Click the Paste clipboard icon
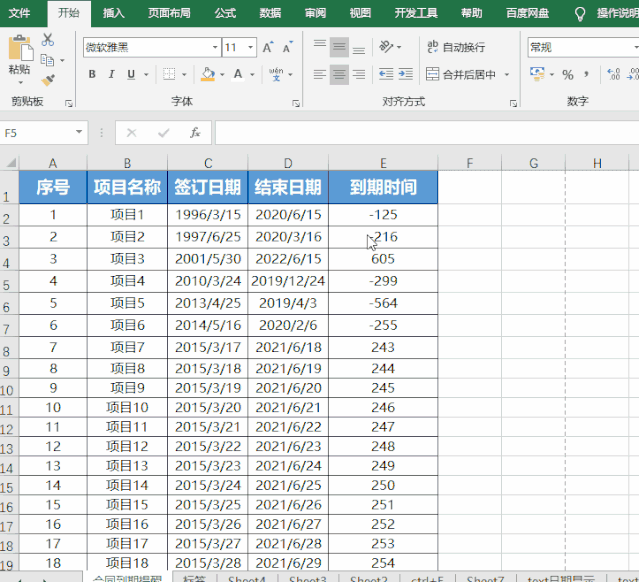Screen dimensions: 639x582 [20, 48]
